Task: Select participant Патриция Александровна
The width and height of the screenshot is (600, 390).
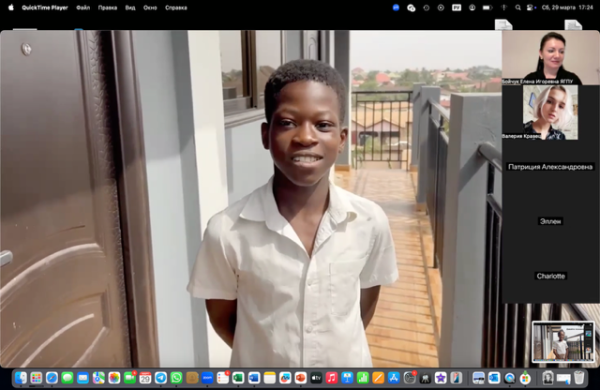Action: (550, 167)
